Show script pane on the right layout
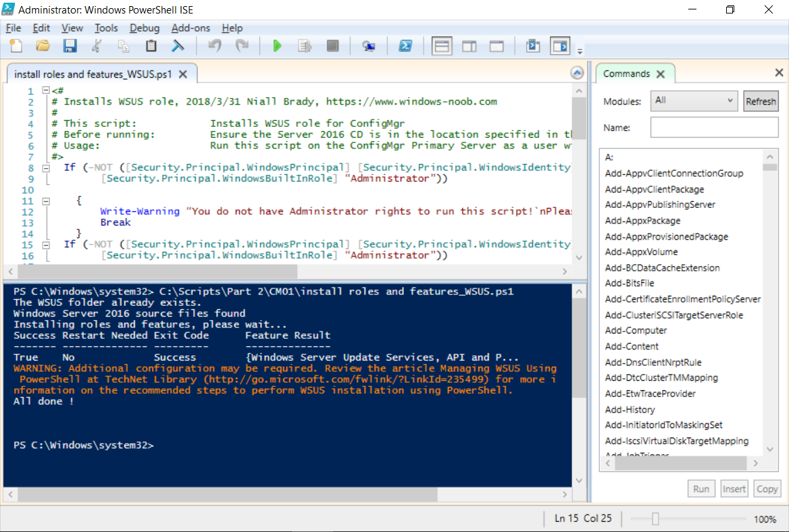 tap(469, 47)
